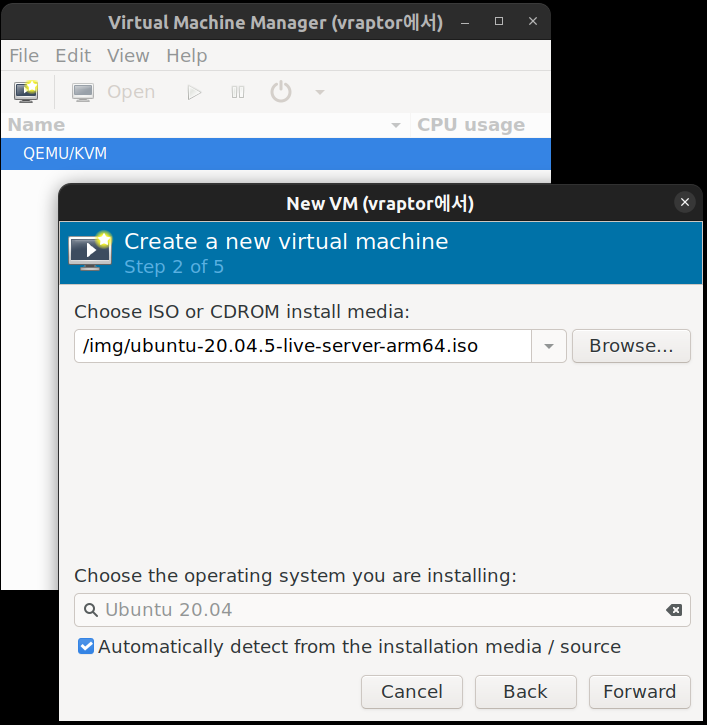Viewport: 707px width, 725px height.
Task: Click the new virtual machine toolbar icon
Action: (x=26, y=92)
